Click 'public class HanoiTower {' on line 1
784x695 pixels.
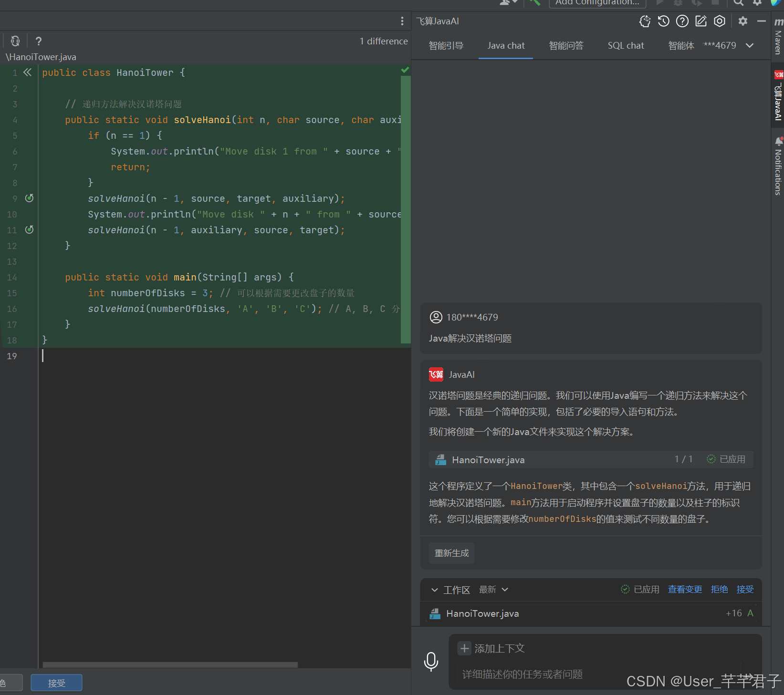tap(113, 73)
